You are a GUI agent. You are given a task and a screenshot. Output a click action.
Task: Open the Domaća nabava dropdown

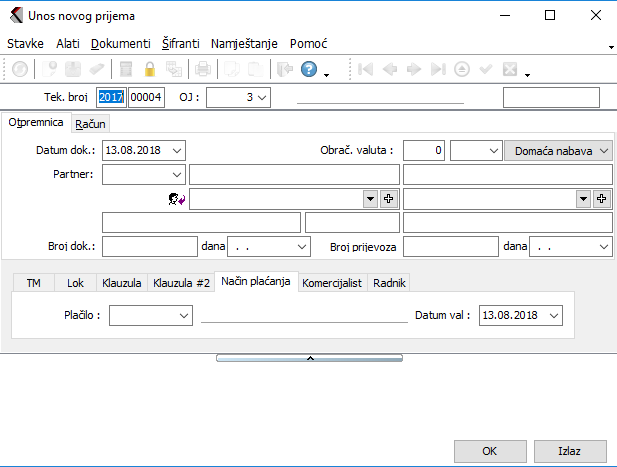click(604, 150)
